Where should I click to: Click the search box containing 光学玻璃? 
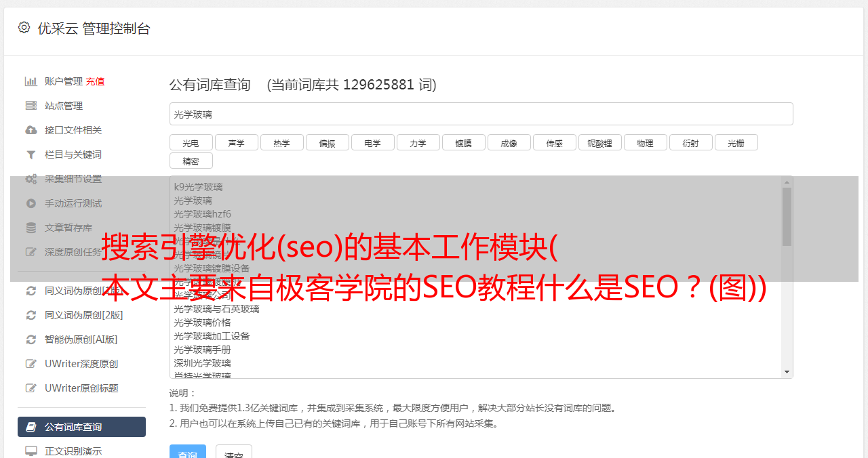pyautogui.click(x=481, y=114)
